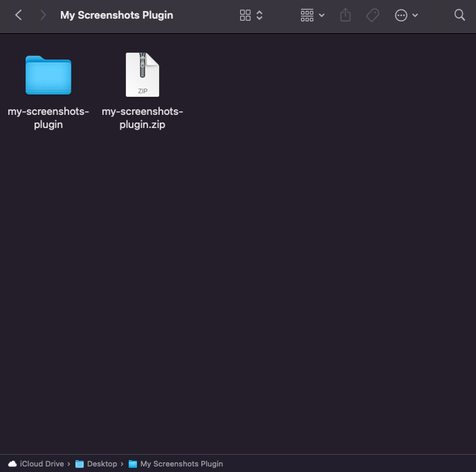Click the Back navigation arrow
Image resolution: width=476 pixels, height=472 pixels.
[19, 15]
